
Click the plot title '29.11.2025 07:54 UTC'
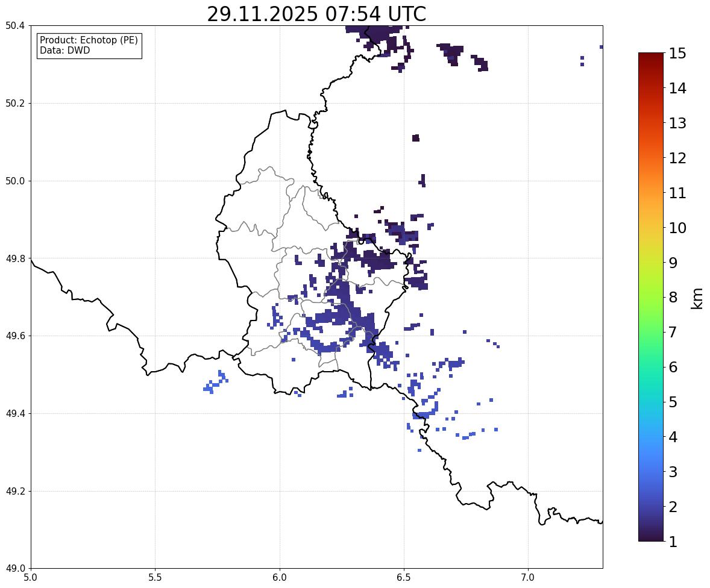[x=316, y=14]
